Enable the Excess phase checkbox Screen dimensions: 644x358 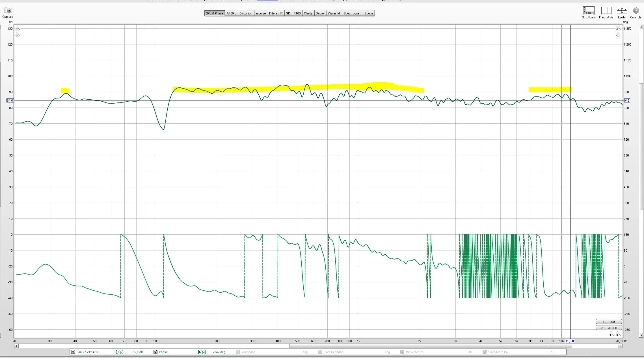tap(320, 352)
